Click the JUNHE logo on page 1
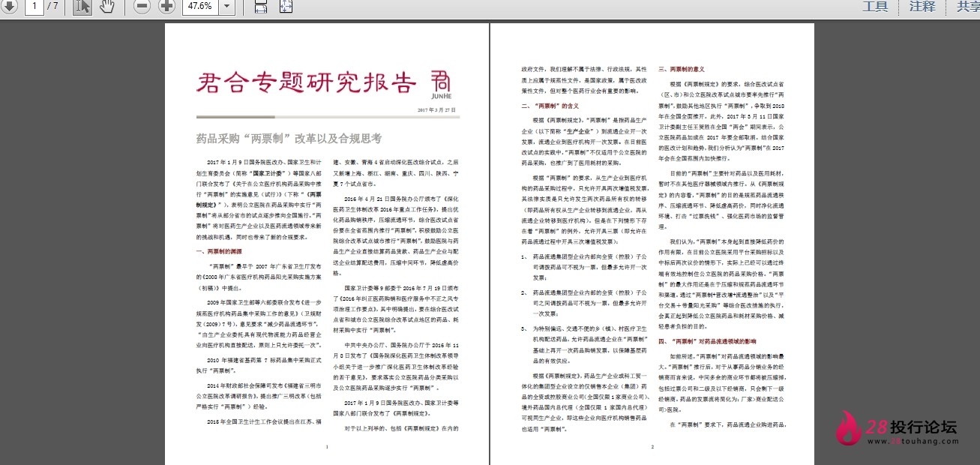980x465 pixels. [x=441, y=84]
